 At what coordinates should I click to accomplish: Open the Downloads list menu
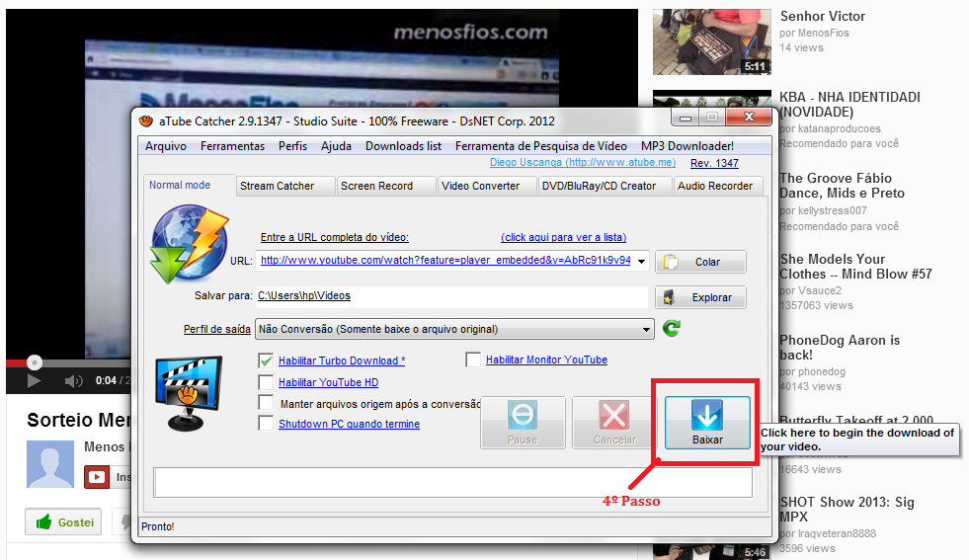point(404,146)
